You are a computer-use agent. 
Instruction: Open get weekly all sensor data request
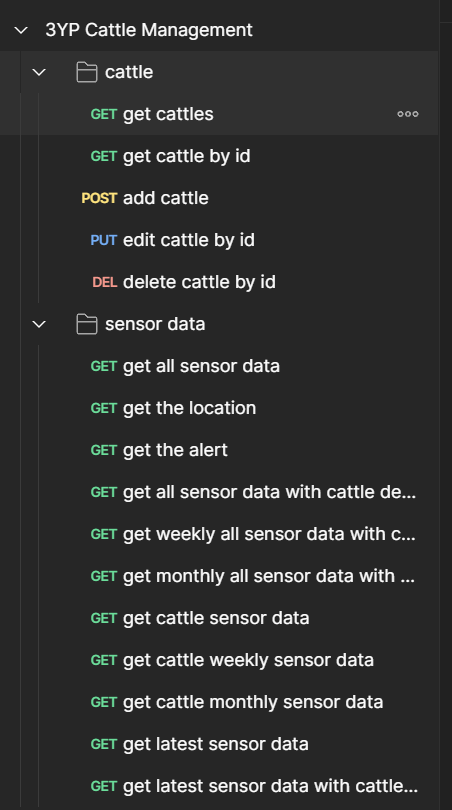pyautogui.click(x=219, y=534)
